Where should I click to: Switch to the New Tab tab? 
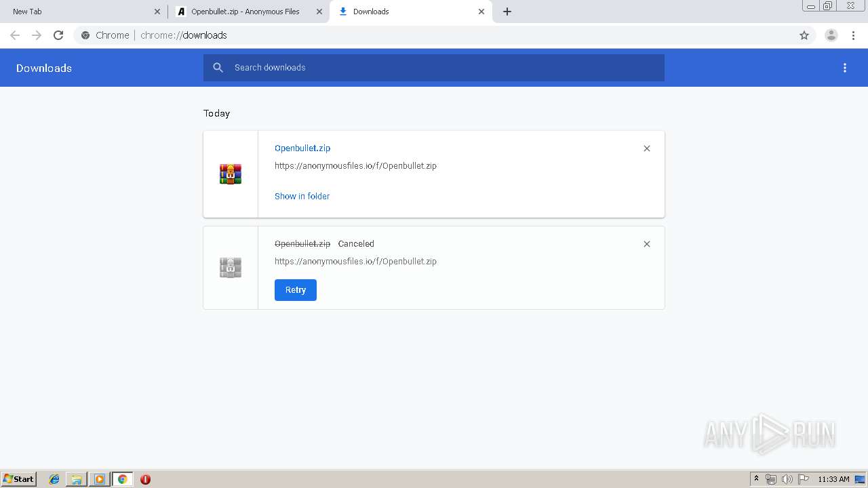pos(83,12)
